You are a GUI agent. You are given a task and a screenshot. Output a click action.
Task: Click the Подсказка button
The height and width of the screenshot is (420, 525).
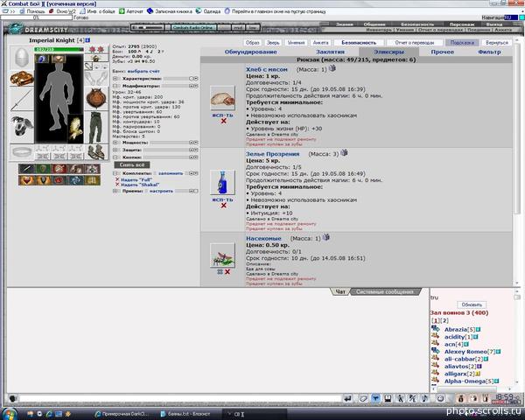pyautogui.click(x=462, y=43)
